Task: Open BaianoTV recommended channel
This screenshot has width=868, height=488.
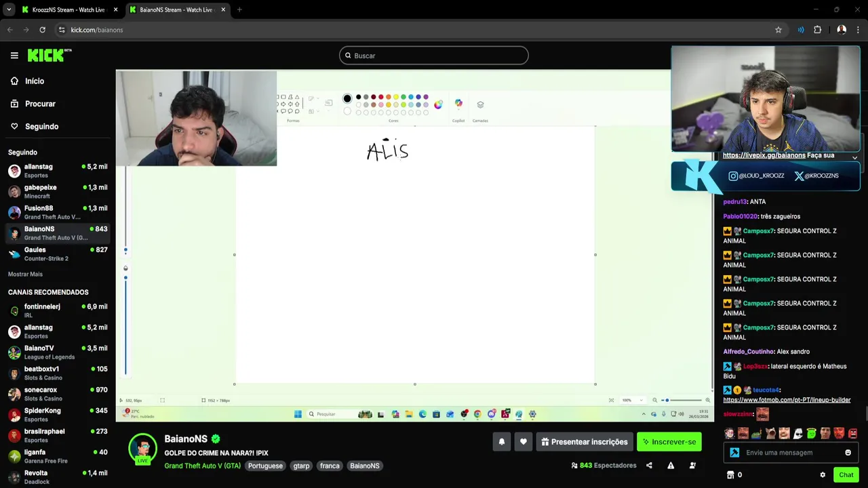Action: (57, 352)
